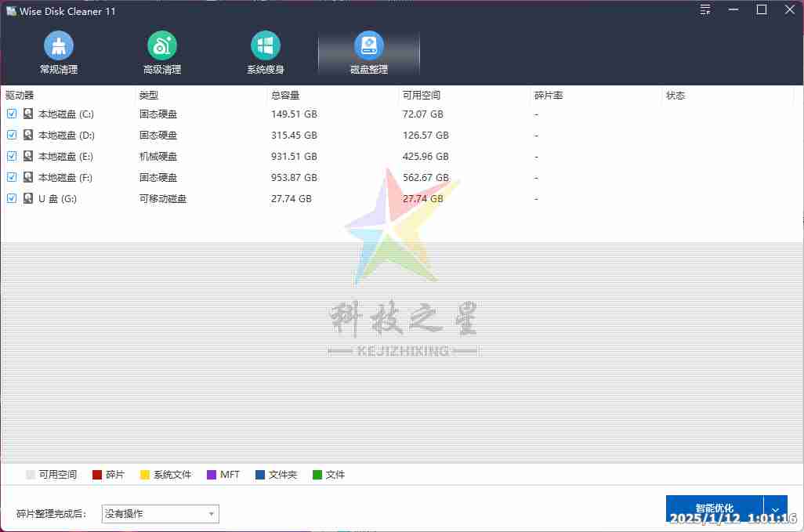This screenshot has height=532, width=804.
Task: Open the 高级清理 (Advanced Cleaner) icon
Action: click(x=161, y=52)
